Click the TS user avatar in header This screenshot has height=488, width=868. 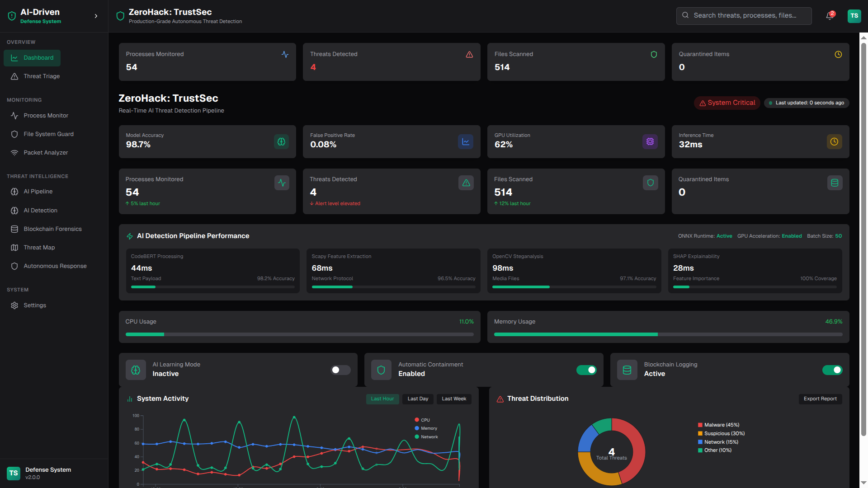pos(854,16)
